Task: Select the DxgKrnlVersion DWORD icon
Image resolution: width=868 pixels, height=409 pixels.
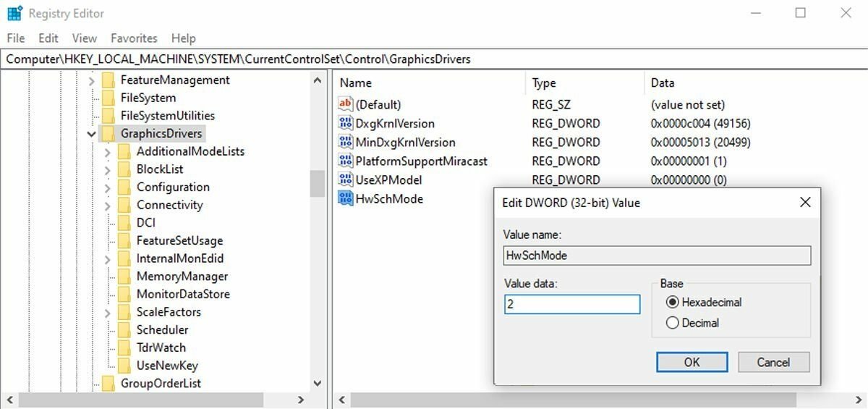Action: coord(345,124)
